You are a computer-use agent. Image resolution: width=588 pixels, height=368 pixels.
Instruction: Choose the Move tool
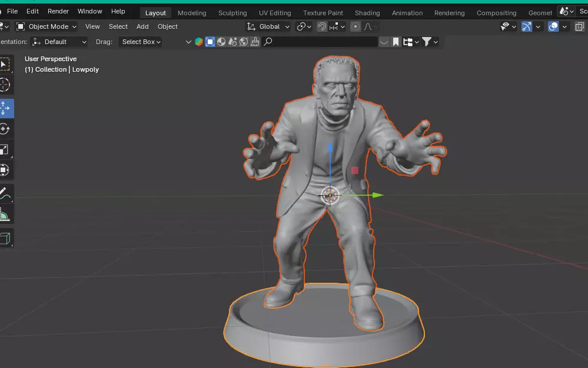tap(5, 108)
